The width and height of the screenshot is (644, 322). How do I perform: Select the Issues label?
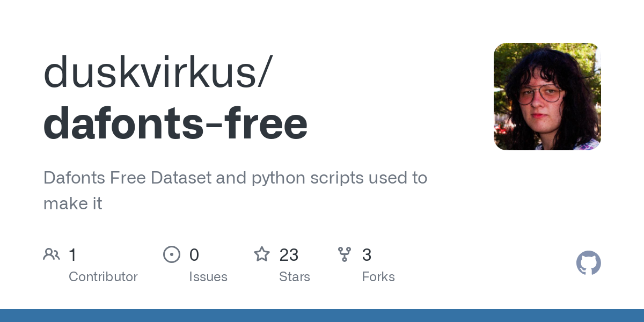tap(208, 277)
